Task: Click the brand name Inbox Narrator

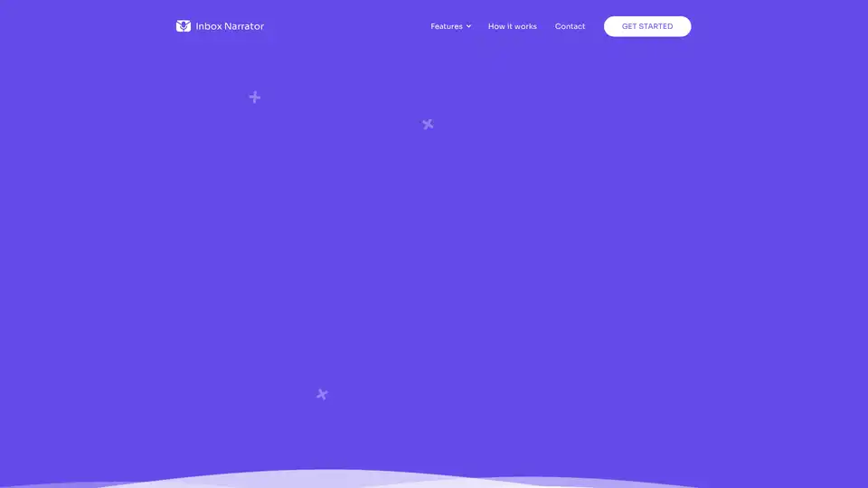Action: tap(230, 26)
